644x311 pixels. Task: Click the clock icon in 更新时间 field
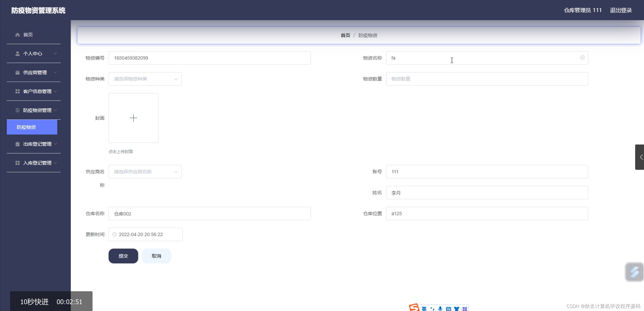(115, 234)
